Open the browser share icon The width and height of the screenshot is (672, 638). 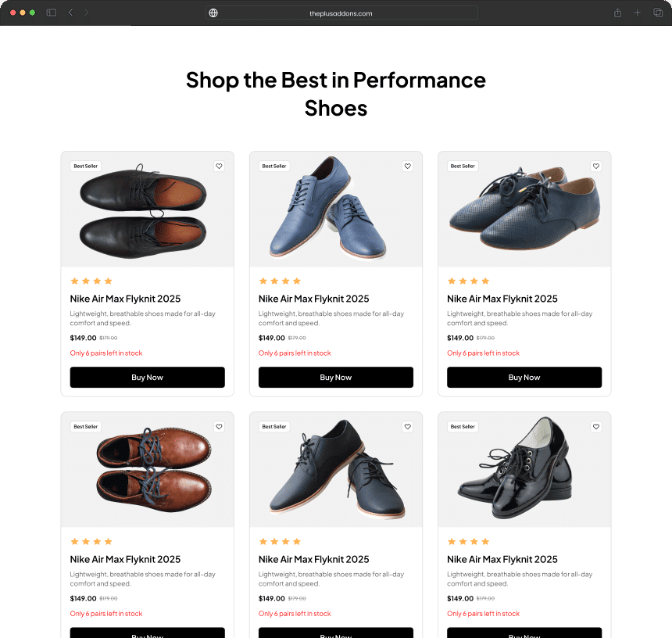617,13
